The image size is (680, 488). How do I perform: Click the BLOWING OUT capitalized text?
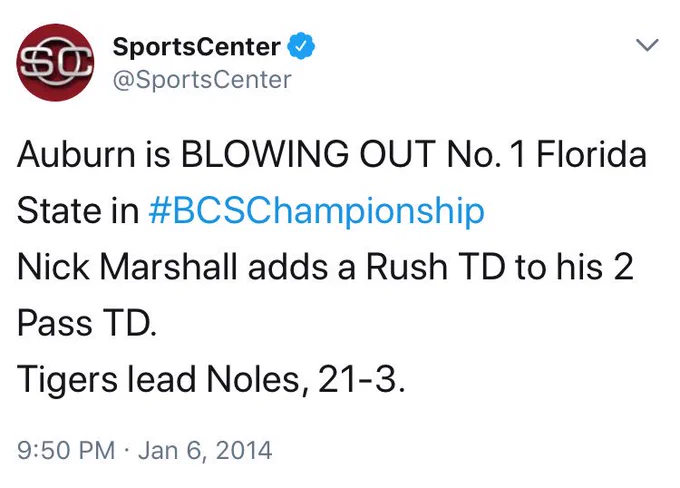click(x=308, y=154)
